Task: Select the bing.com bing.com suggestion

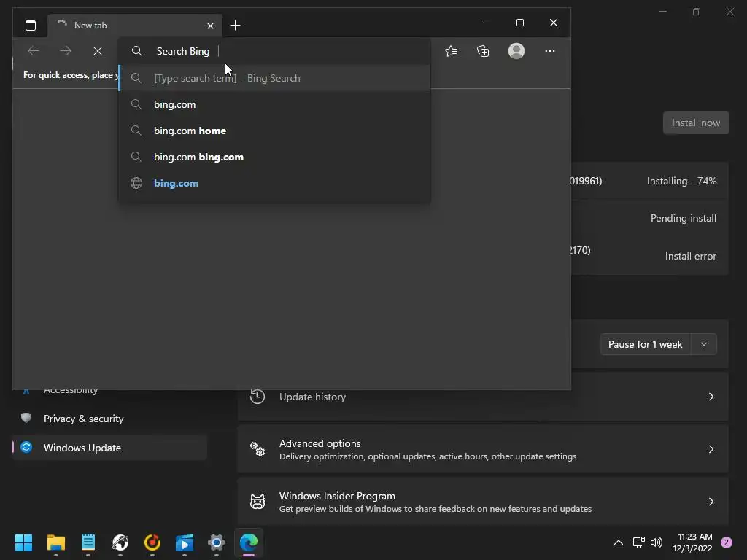Action: pyautogui.click(x=274, y=157)
